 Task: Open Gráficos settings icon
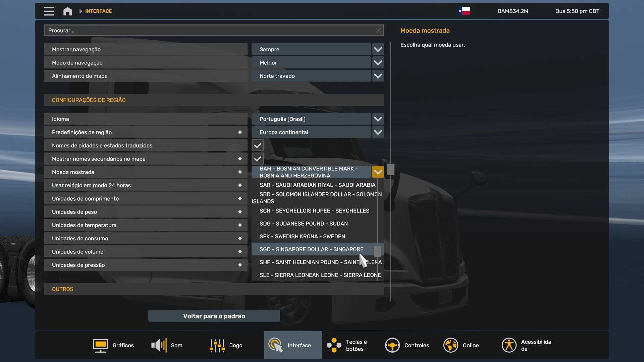pyautogui.click(x=100, y=345)
